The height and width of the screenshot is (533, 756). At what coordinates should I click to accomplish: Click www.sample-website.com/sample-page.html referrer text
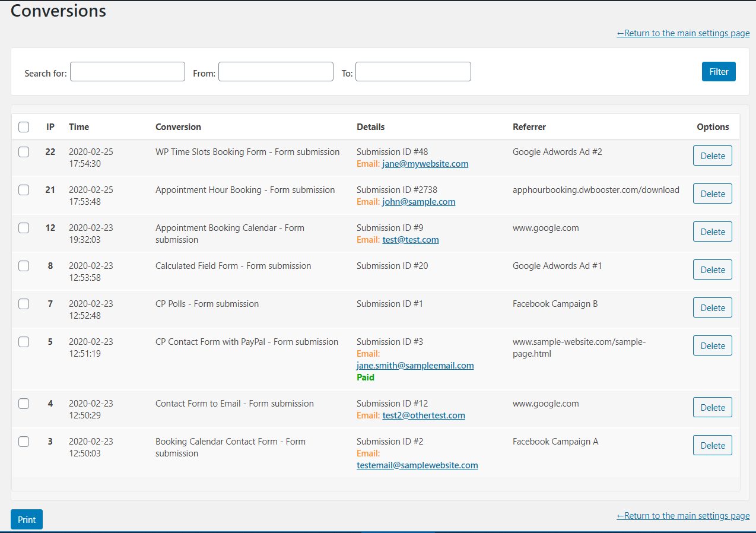coord(579,348)
